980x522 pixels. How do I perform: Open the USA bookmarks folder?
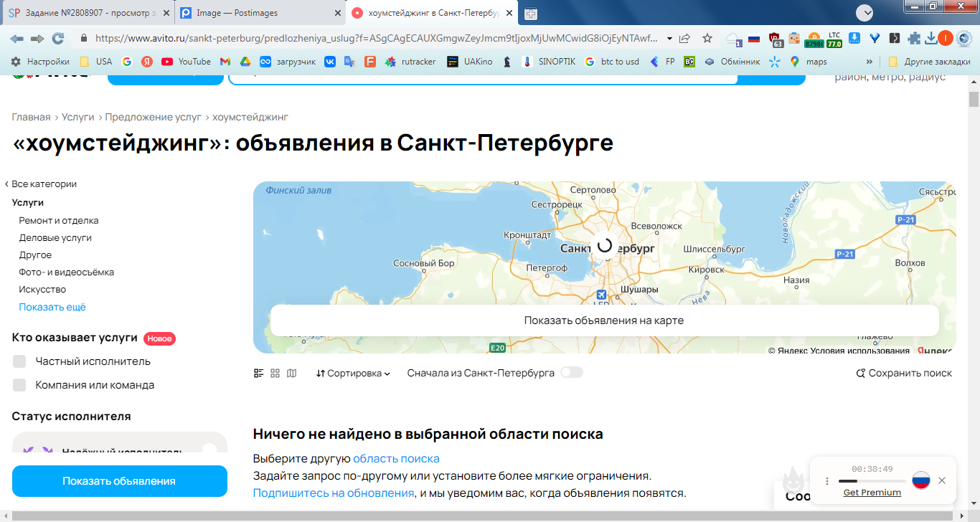(x=96, y=62)
